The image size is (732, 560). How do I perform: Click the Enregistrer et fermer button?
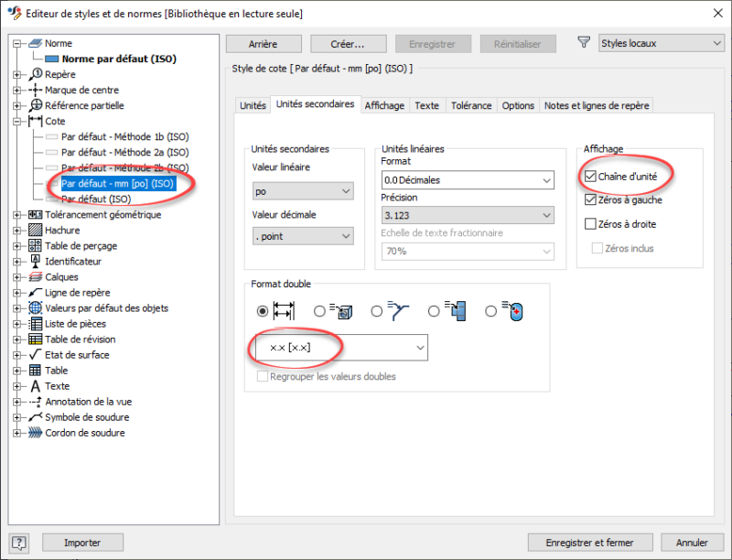591,543
